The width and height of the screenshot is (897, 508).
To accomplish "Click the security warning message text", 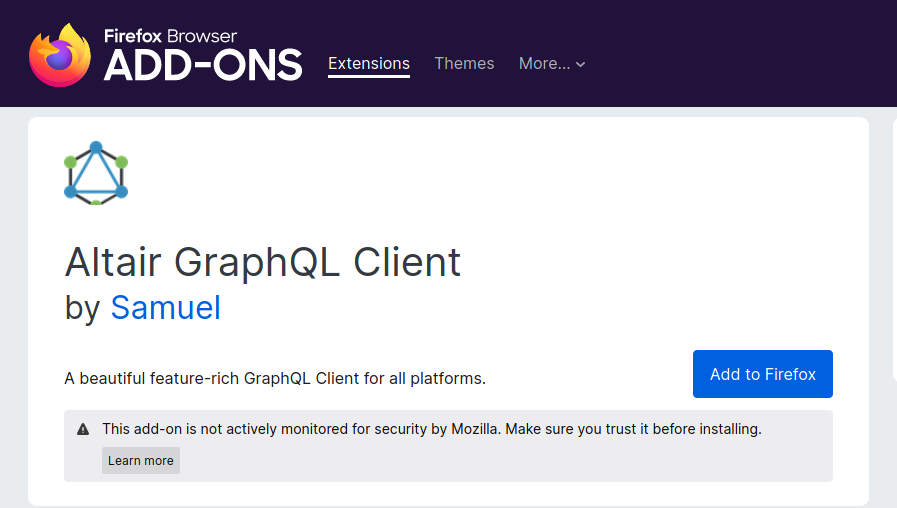I will point(432,429).
